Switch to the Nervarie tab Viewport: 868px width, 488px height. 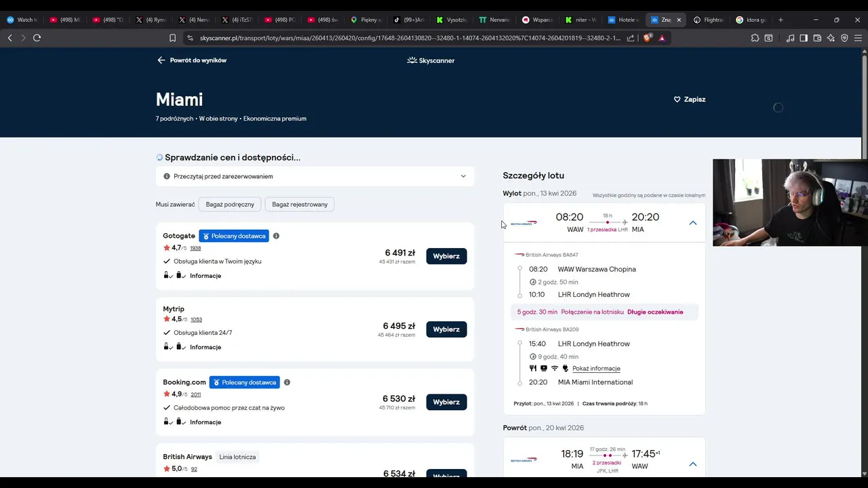coord(494,20)
